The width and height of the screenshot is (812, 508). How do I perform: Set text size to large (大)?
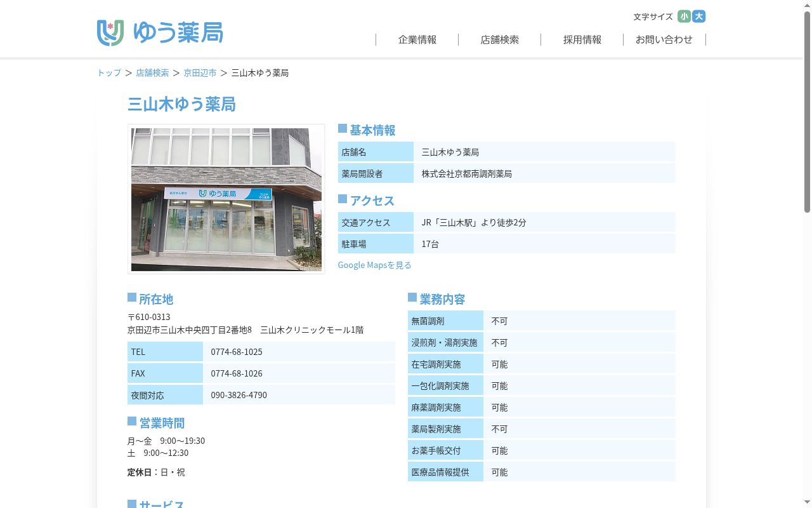pos(699,17)
